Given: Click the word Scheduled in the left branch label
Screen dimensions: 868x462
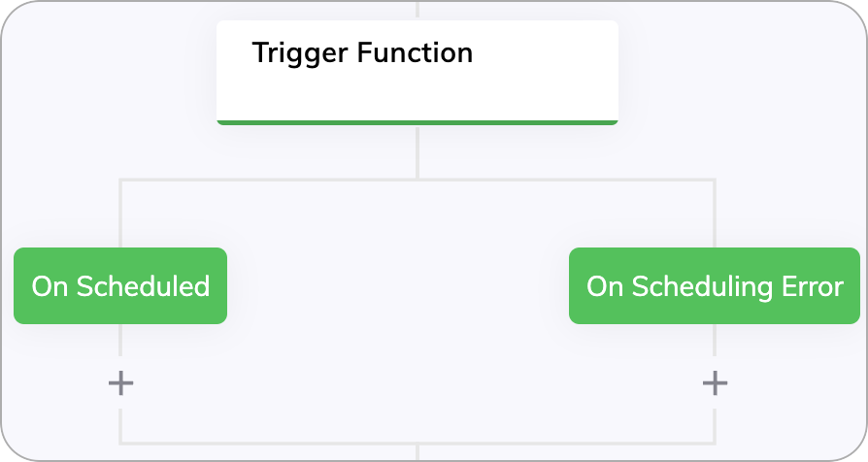Looking at the screenshot, I should click(x=143, y=286).
